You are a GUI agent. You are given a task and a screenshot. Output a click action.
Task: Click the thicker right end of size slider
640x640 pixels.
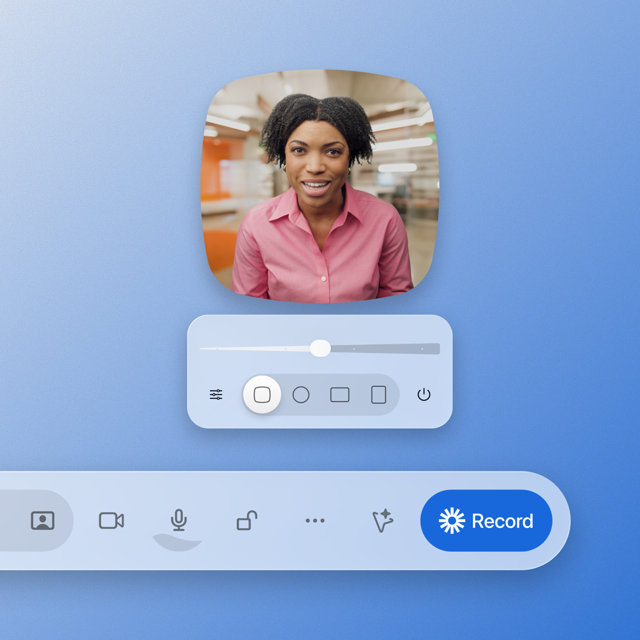[x=433, y=349]
